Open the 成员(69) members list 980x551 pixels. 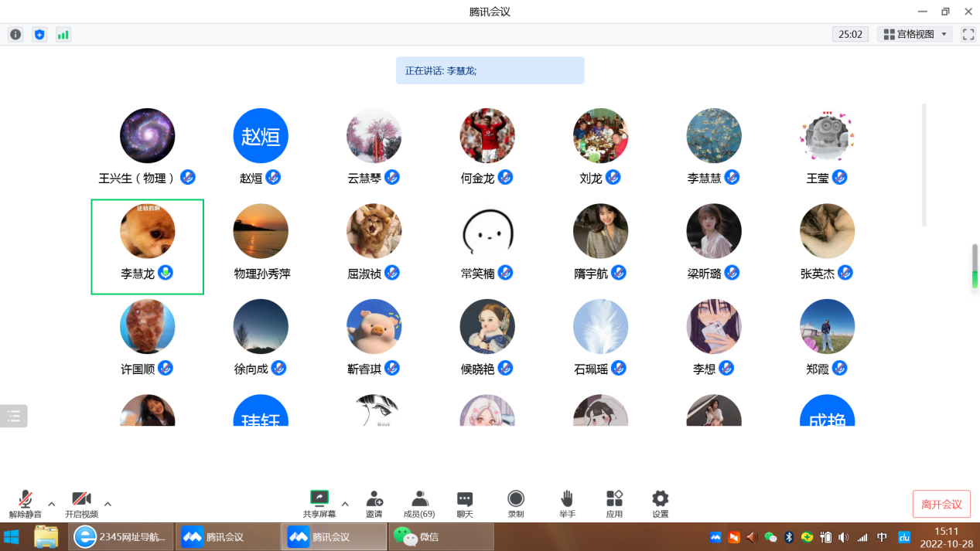[x=419, y=503]
